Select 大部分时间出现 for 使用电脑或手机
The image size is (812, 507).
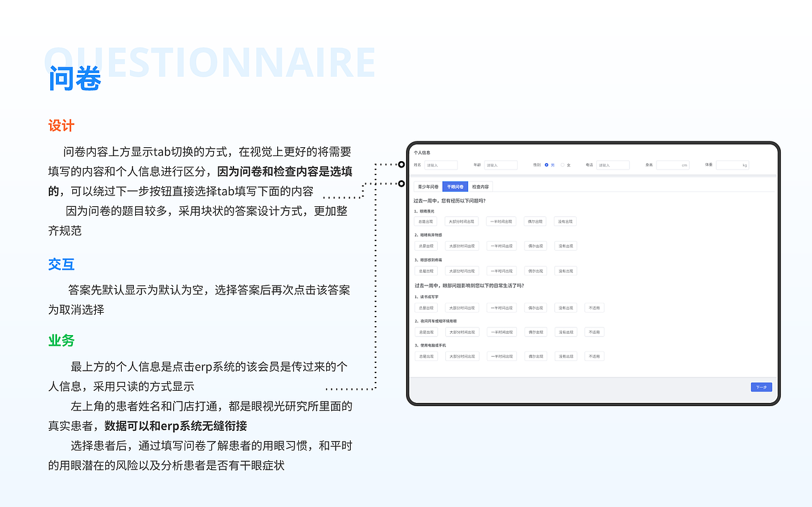pyautogui.click(x=463, y=356)
